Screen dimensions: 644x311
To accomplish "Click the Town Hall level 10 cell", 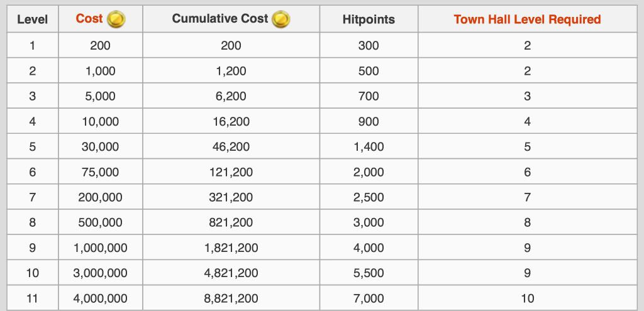I will [527, 298].
